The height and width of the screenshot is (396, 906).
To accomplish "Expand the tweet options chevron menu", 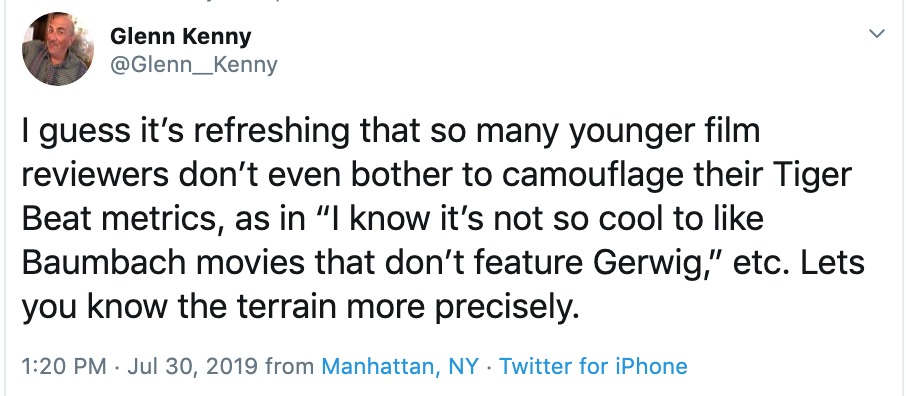I will click(877, 34).
